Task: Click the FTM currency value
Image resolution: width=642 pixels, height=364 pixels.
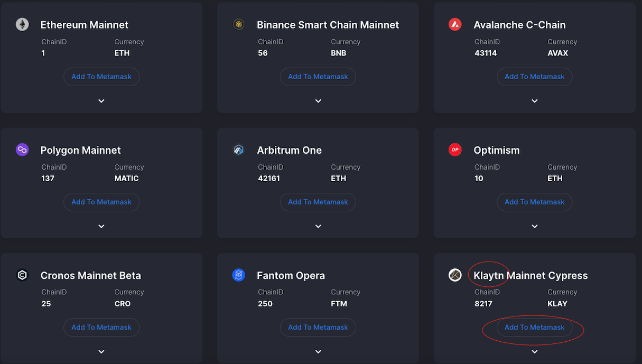Action: pos(339,303)
